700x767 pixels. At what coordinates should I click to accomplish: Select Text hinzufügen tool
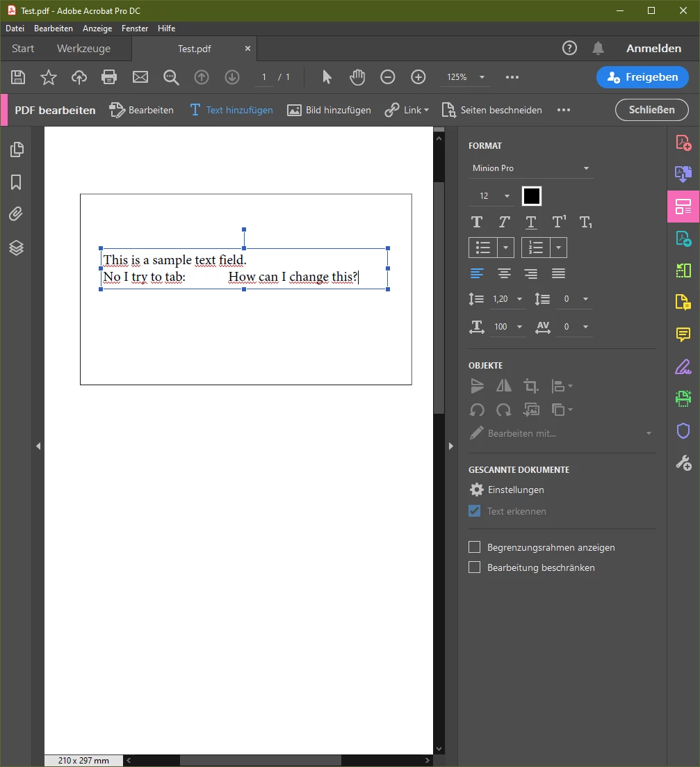click(x=231, y=110)
